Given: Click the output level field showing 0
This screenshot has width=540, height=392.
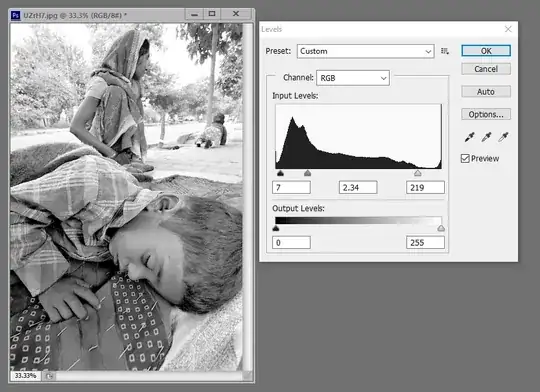Looking at the screenshot, I should pyautogui.click(x=291, y=243).
